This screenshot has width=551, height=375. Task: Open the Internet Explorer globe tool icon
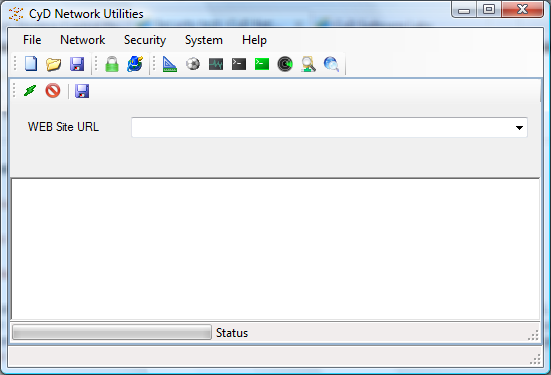135,64
